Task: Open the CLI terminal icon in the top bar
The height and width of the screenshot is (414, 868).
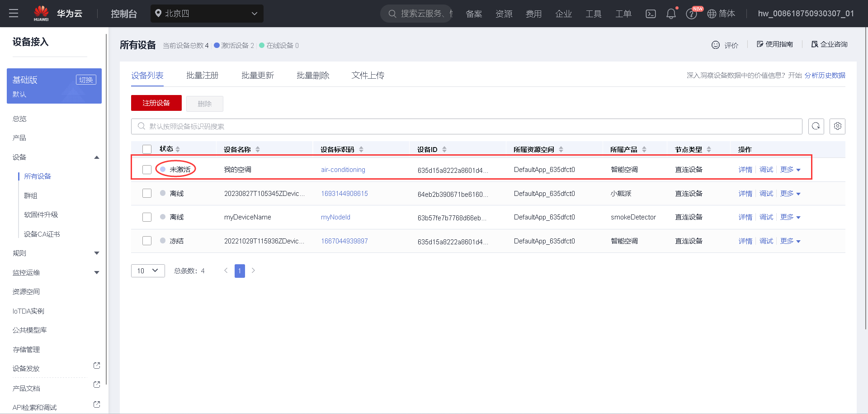Action: pyautogui.click(x=651, y=14)
